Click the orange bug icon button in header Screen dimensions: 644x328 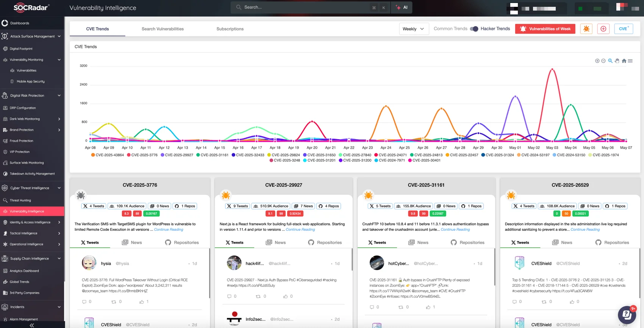click(x=586, y=29)
